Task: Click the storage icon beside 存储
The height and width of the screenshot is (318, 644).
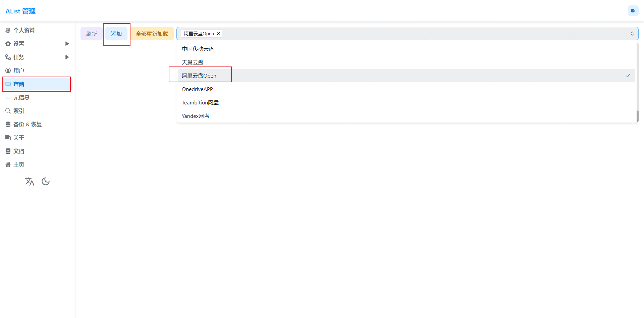Action: click(x=8, y=84)
